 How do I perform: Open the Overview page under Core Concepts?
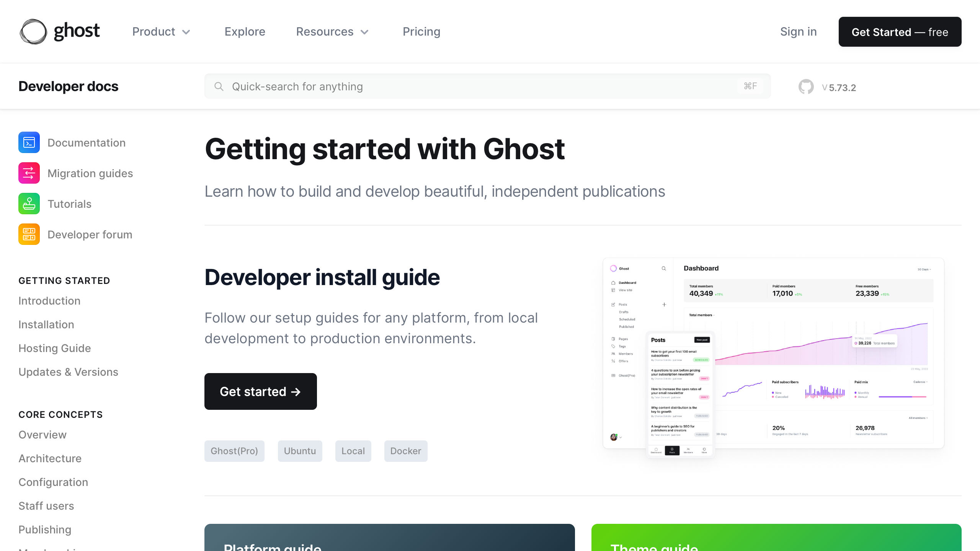[42, 435]
